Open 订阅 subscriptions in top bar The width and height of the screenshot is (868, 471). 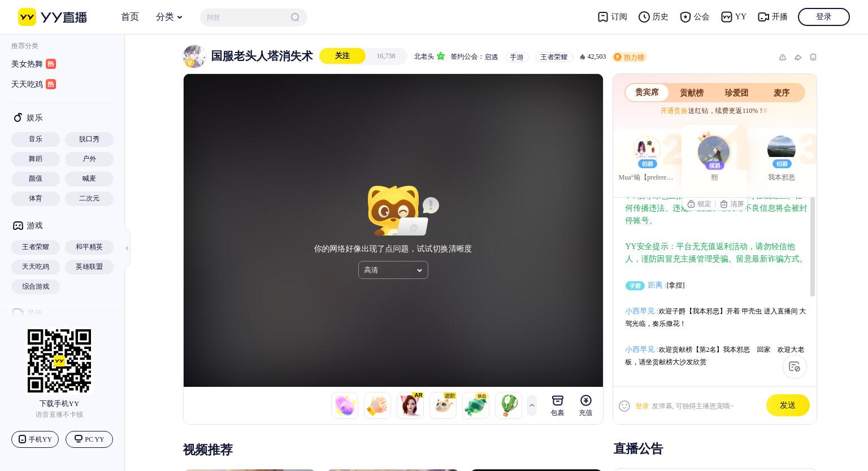pyautogui.click(x=613, y=17)
